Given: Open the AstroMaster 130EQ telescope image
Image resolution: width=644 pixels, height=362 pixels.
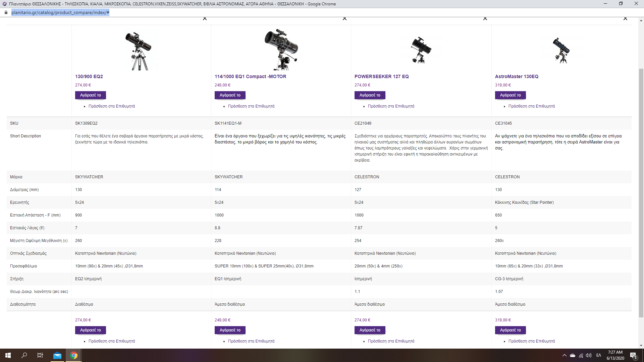Looking at the screenshot, I should click(561, 50).
